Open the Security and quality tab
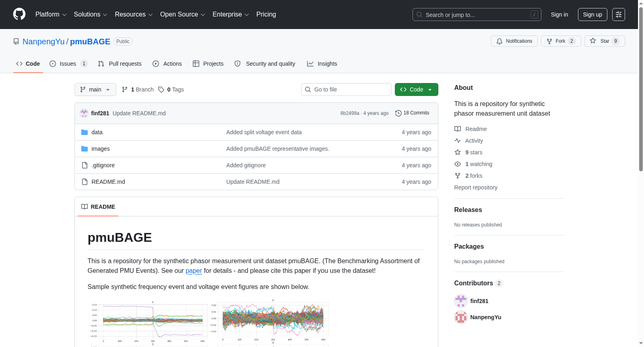644x347 pixels. pyautogui.click(x=265, y=64)
